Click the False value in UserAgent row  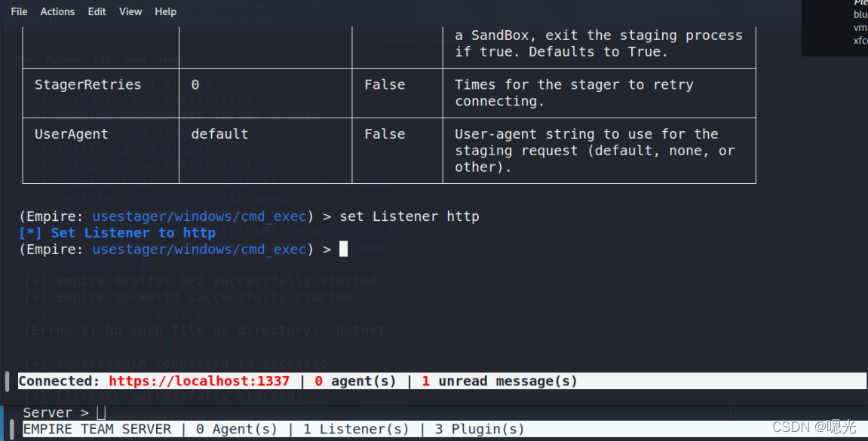(385, 134)
